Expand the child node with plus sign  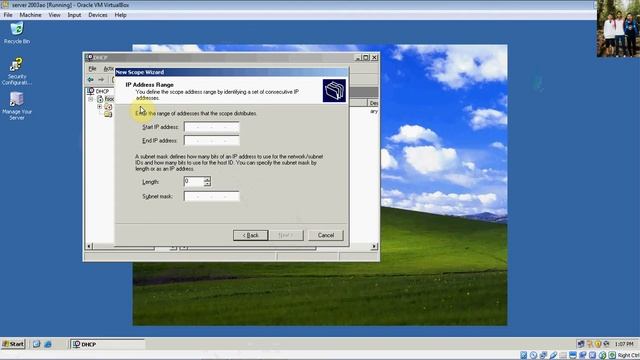click(99, 107)
